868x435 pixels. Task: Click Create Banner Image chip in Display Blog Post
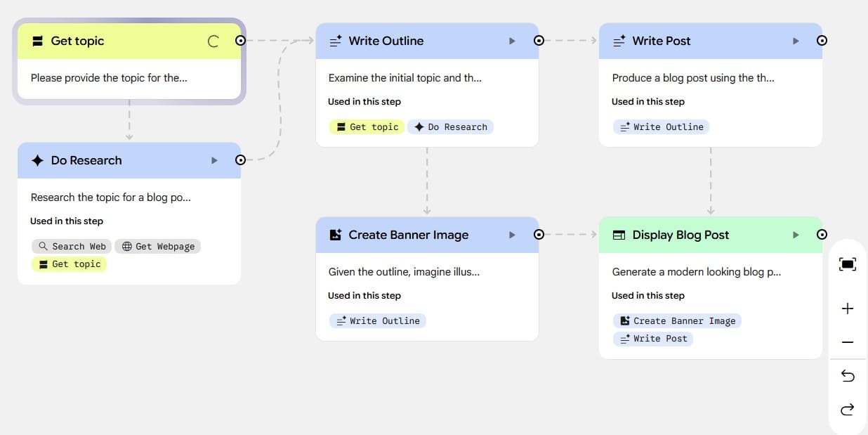tap(677, 320)
